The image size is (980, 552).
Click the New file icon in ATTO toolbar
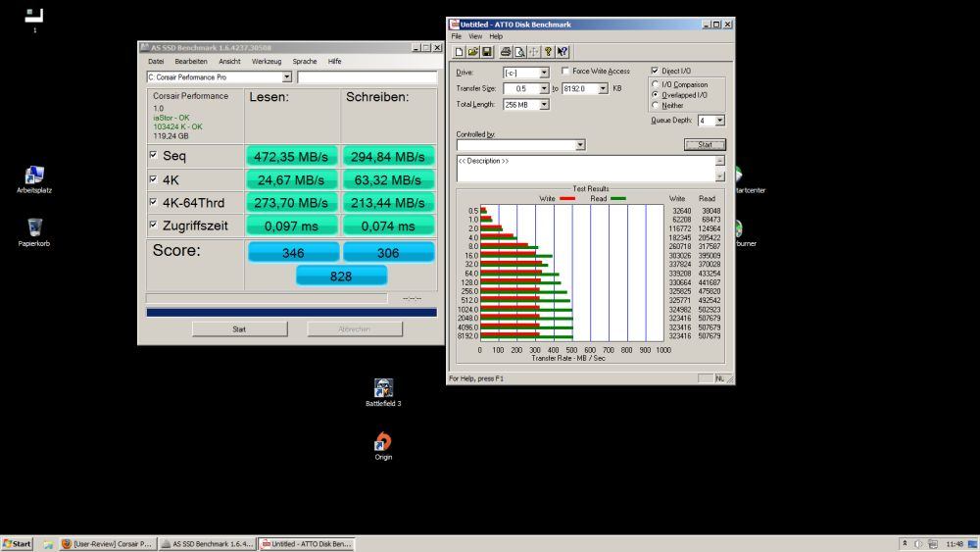(x=459, y=52)
